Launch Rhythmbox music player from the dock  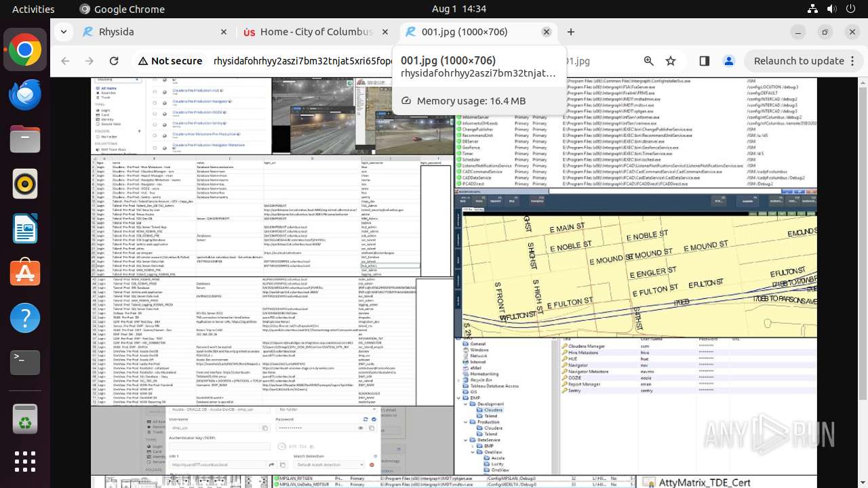pos(25,184)
